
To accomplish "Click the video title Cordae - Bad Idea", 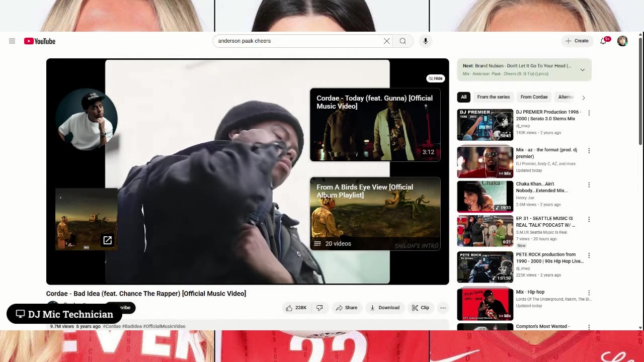I will tap(146, 294).
